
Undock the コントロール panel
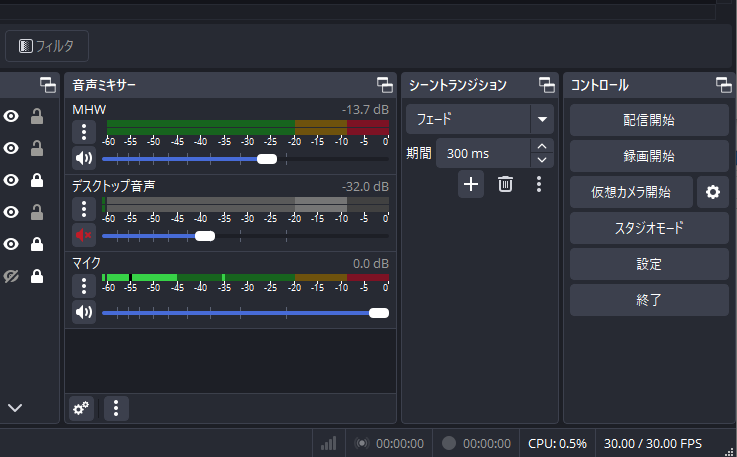click(723, 85)
